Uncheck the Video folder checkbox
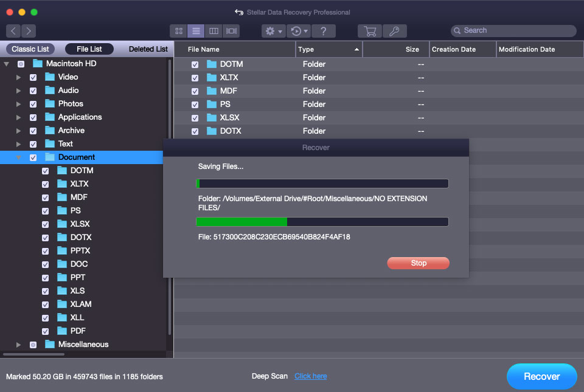 33,77
